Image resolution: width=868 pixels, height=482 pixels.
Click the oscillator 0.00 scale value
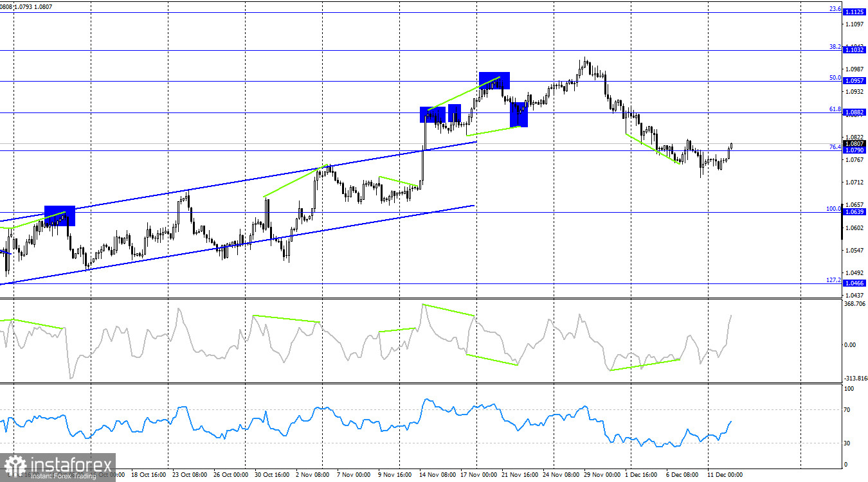[850, 344]
